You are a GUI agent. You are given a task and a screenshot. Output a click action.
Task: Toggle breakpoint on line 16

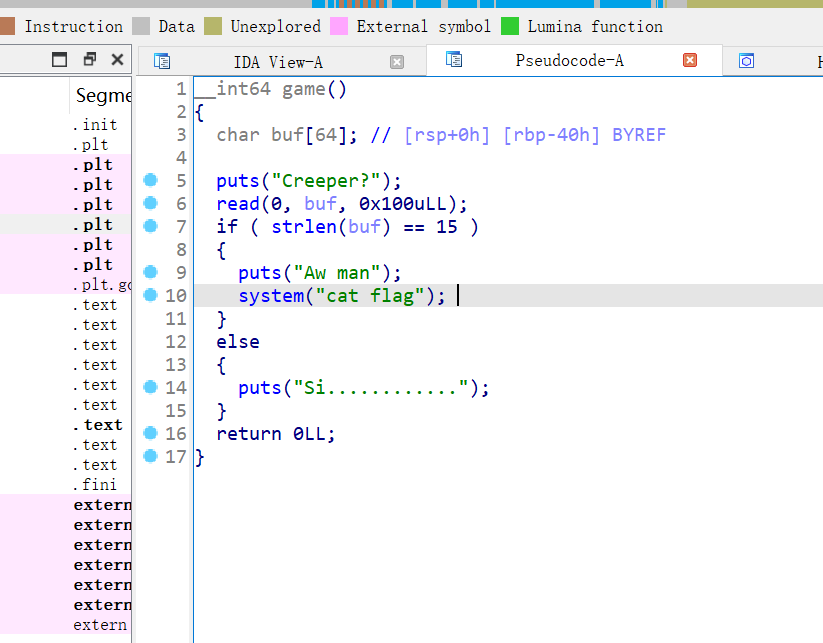coord(151,433)
